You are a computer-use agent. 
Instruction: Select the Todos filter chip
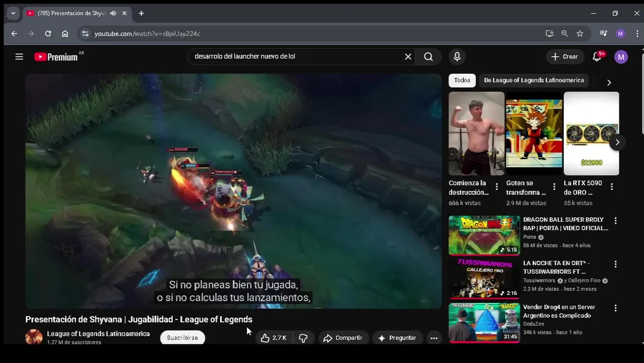point(462,80)
